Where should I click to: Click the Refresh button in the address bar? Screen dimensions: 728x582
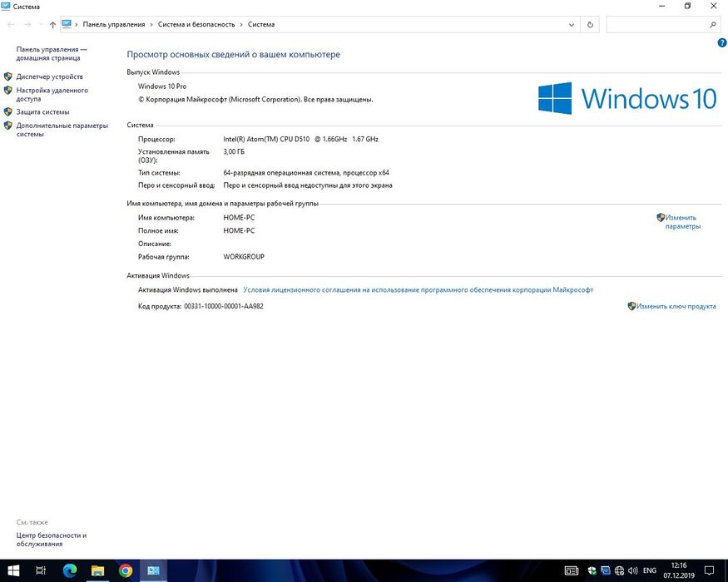click(x=590, y=25)
